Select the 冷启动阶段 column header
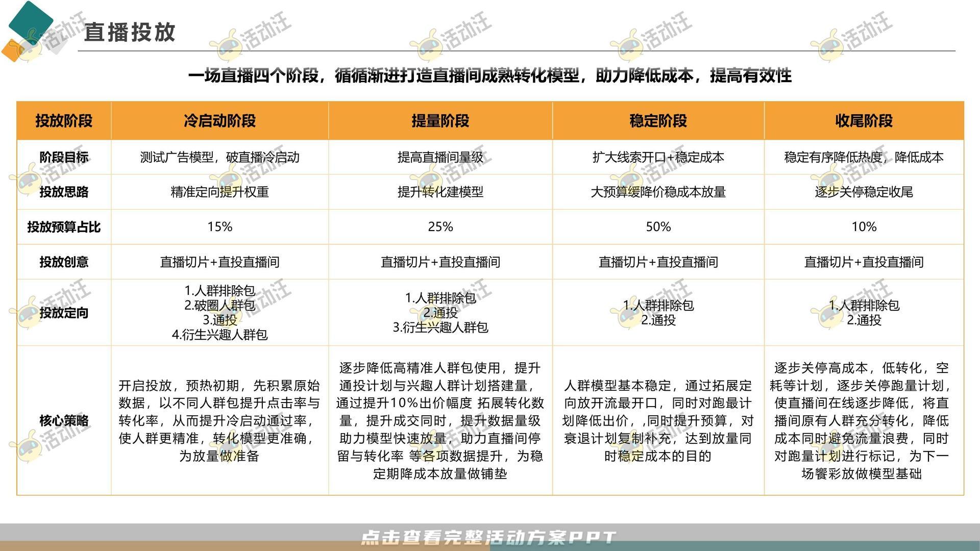Viewport: 980px width, 551px height. 219,121
